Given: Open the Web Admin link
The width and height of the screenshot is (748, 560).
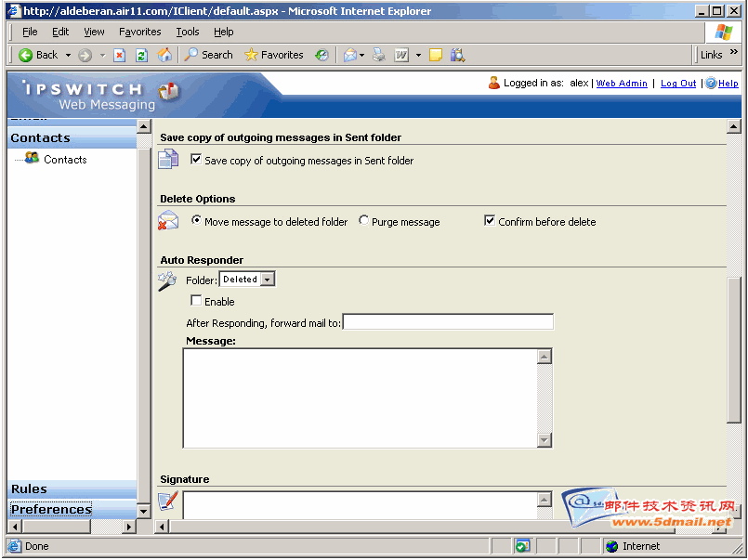Looking at the screenshot, I should (622, 84).
